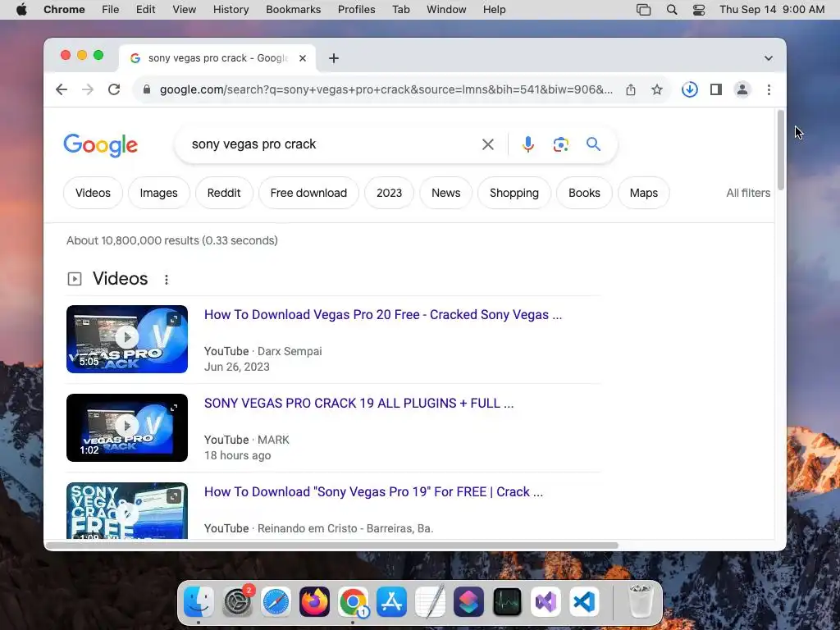
Task: Open Activity Monitor in the dock
Action: coord(507,601)
